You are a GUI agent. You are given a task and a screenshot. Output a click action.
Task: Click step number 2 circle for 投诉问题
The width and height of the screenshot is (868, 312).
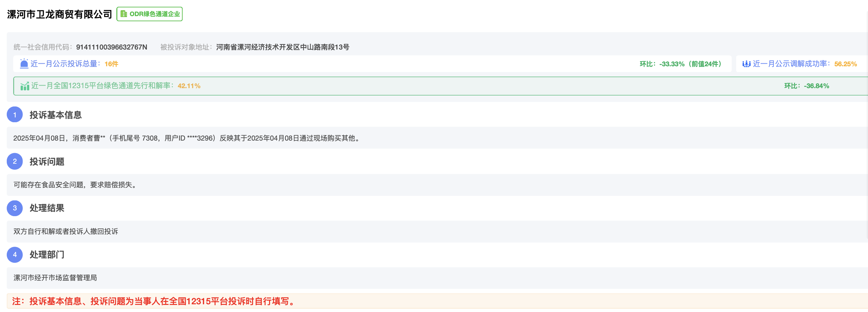[15, 161]
